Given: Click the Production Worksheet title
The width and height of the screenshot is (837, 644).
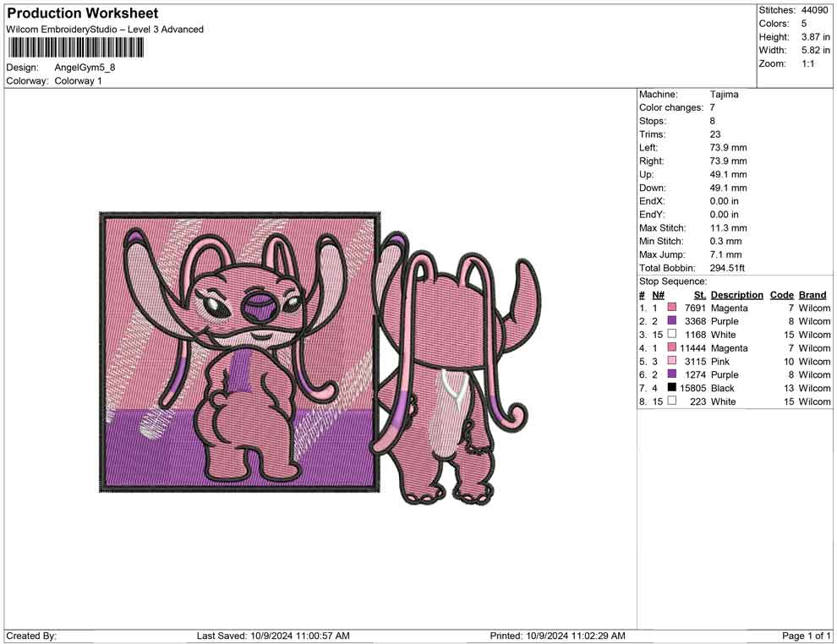Looking at the screenshot, I should [83, 14].
